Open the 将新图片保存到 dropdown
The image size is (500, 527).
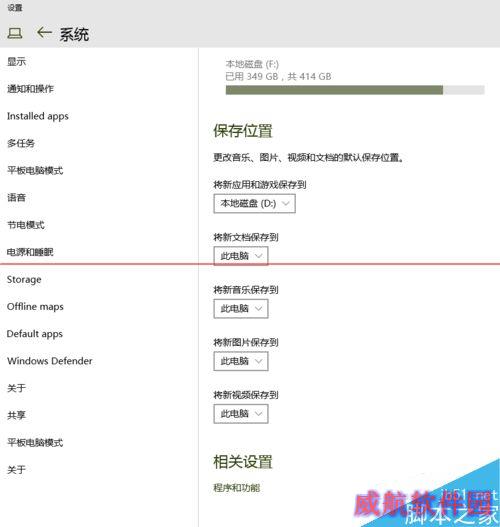(241, 361)
